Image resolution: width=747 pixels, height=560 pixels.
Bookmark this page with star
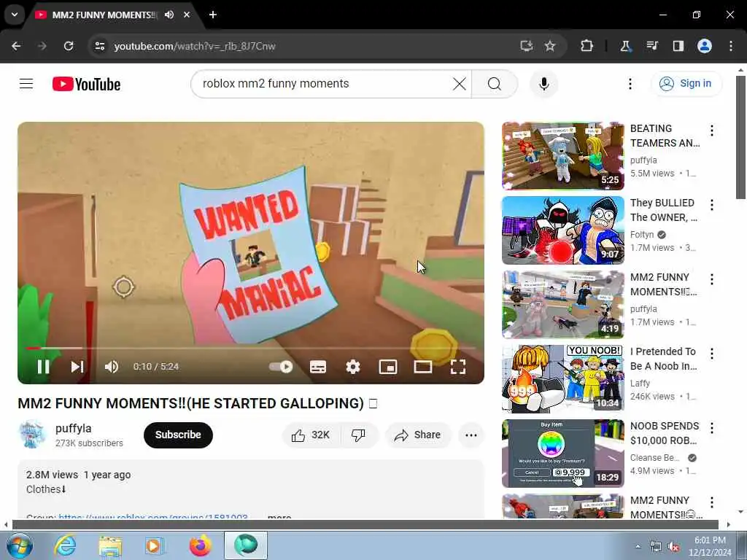pos(550,46)
